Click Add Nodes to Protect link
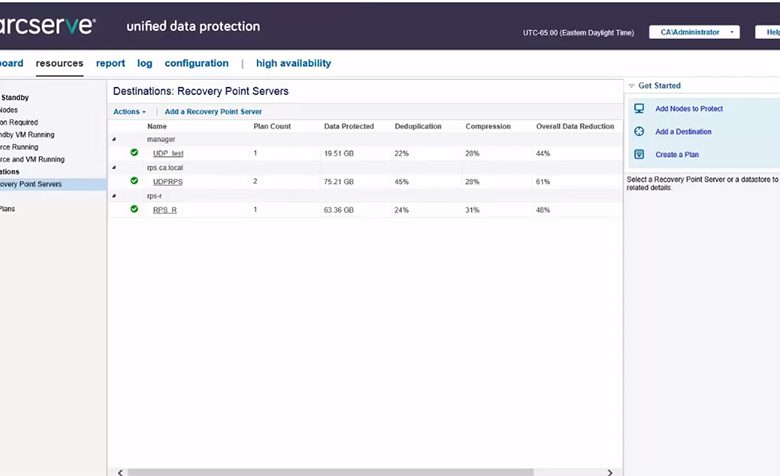The image size is (780, 476). coord(689,108)
